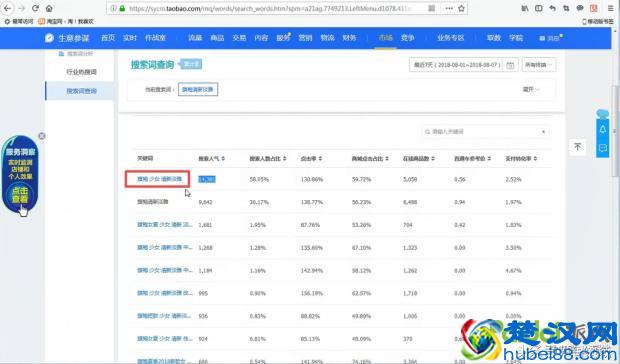Image resolution: width=620 pixels, height=364 pixels.
Task: Open the 最常访问 bookmarks folder
Action: (x=19, y=21)
